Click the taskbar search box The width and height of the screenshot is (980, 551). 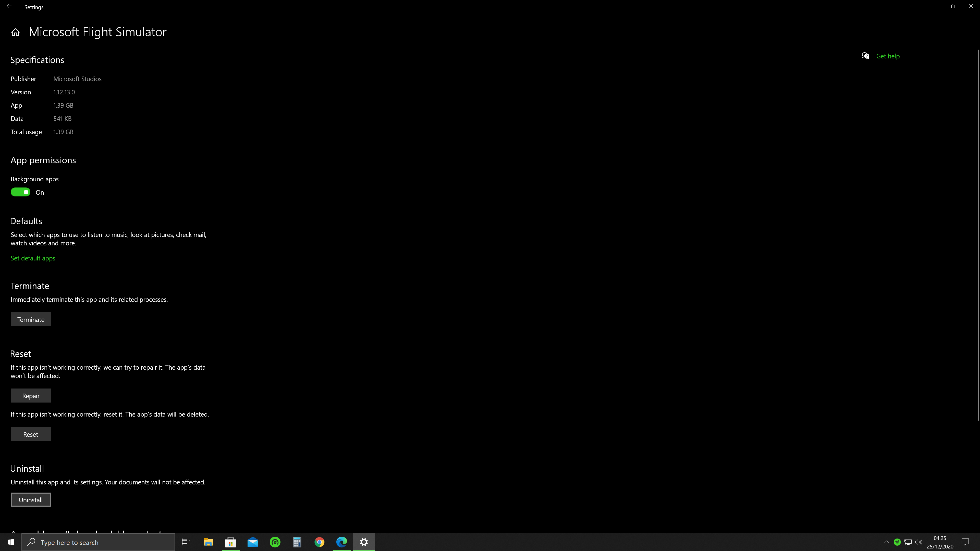click(x=98, y=542)
